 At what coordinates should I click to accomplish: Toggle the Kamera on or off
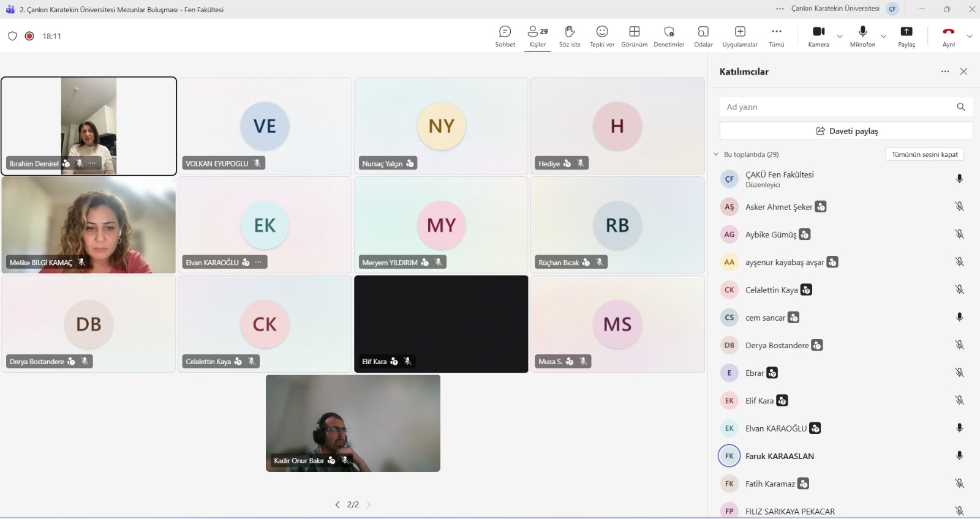coord(818,35)
